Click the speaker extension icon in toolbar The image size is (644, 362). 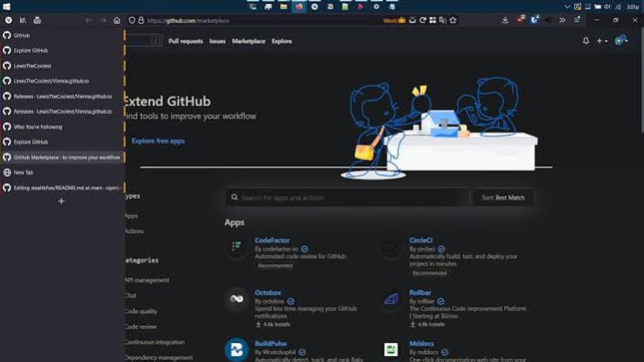pyautogui.click(x=548, y=20)
